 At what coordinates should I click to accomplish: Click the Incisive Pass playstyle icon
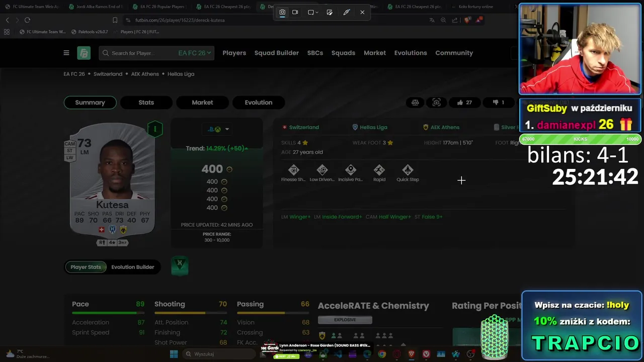351,170
